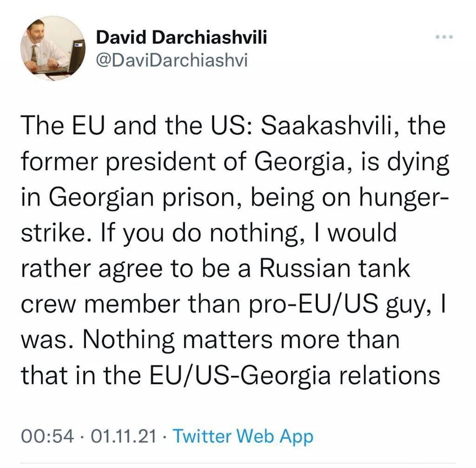Click the 00:54 timestamp
Screen dimensions: 476x468
click(x=47, y=436)
